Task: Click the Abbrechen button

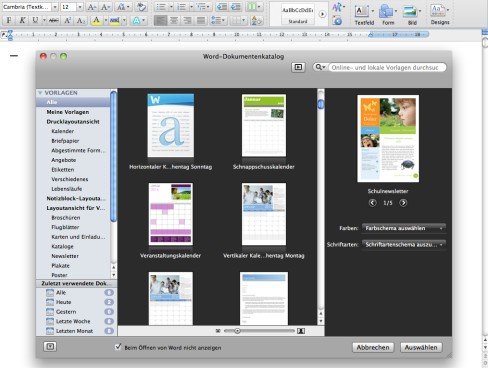Action: 373,347
